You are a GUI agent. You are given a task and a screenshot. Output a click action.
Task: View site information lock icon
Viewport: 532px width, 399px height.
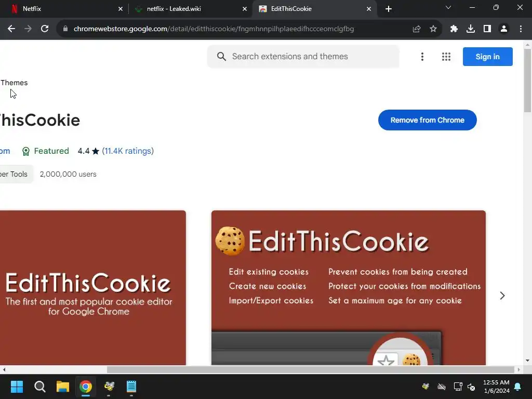click(65, 29)
